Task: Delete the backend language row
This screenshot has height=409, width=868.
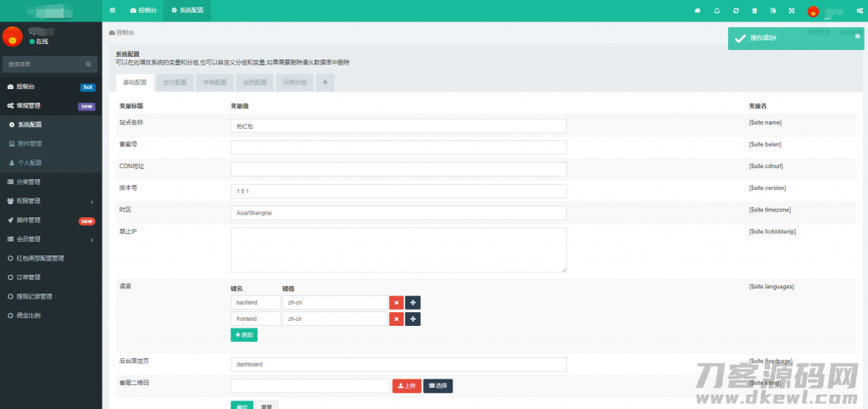Action: 396,302
